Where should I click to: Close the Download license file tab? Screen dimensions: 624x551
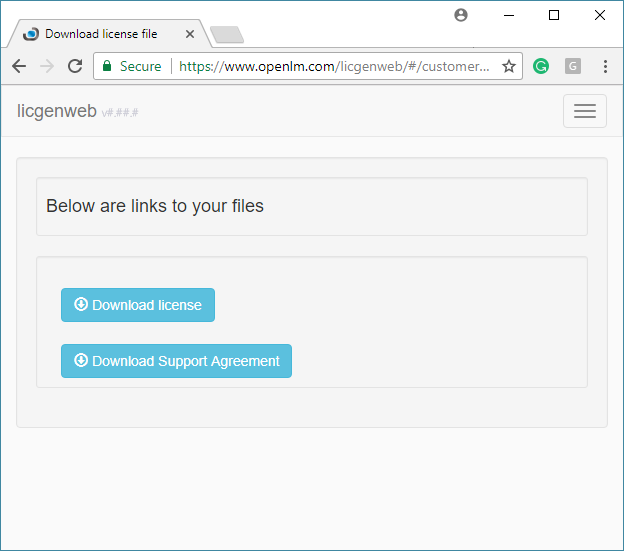pos(190,34)
